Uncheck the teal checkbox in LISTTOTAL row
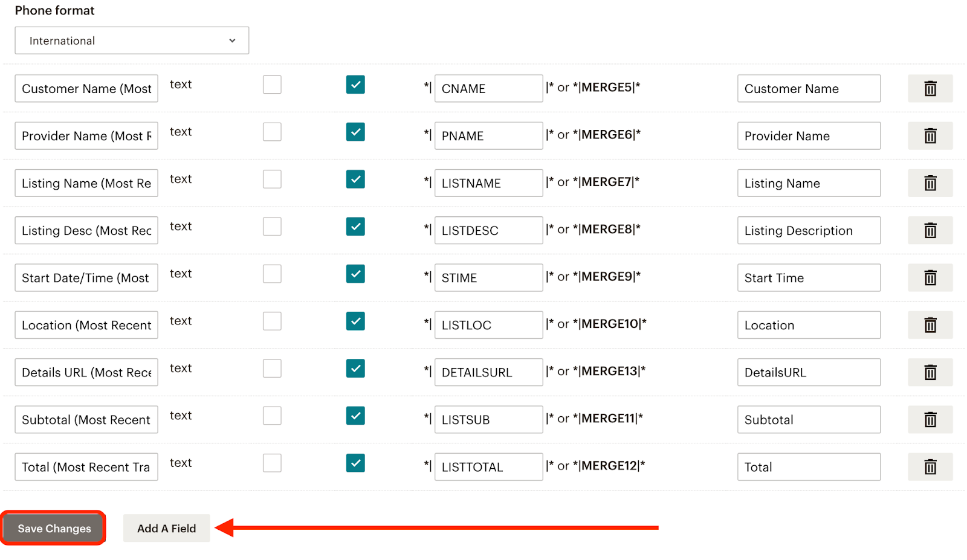Viewport: 967px width, 560px height. tap(355, 463)
